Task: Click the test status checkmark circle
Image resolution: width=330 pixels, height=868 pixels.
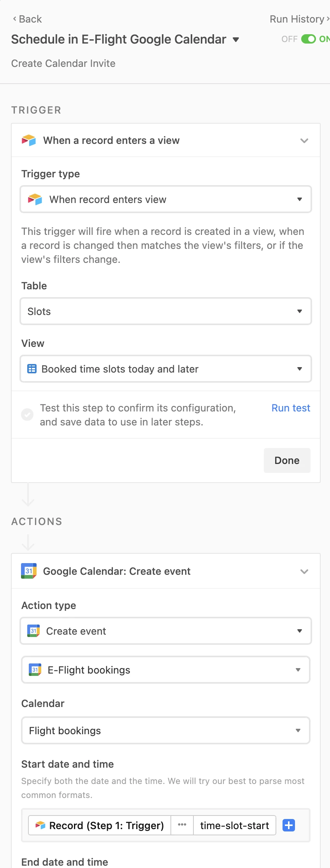Action: point(27,415)
